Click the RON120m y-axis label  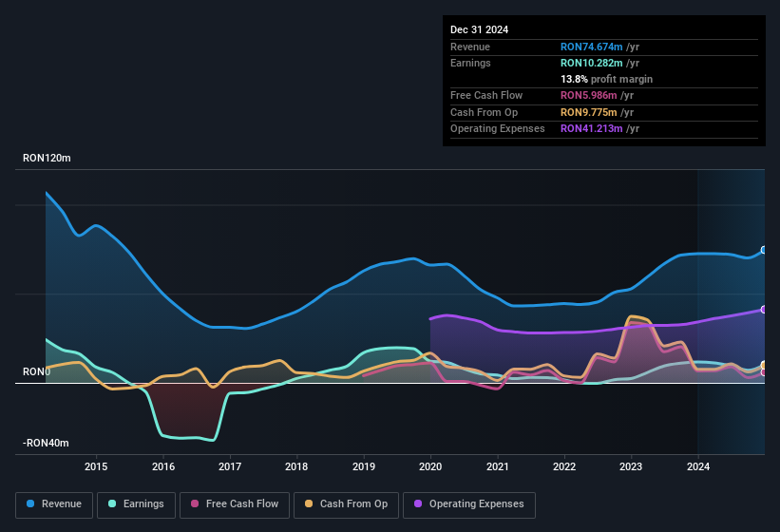(47, 158)
